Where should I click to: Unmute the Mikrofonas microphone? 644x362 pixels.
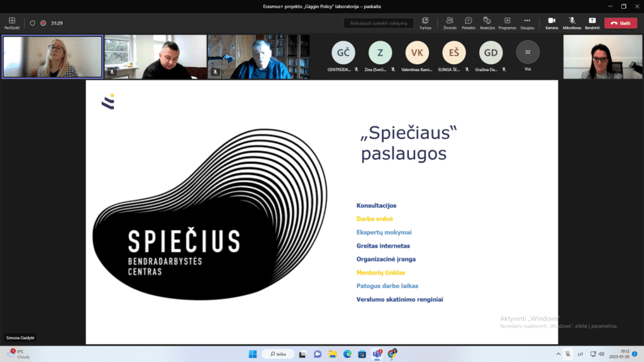pos(572,23)
